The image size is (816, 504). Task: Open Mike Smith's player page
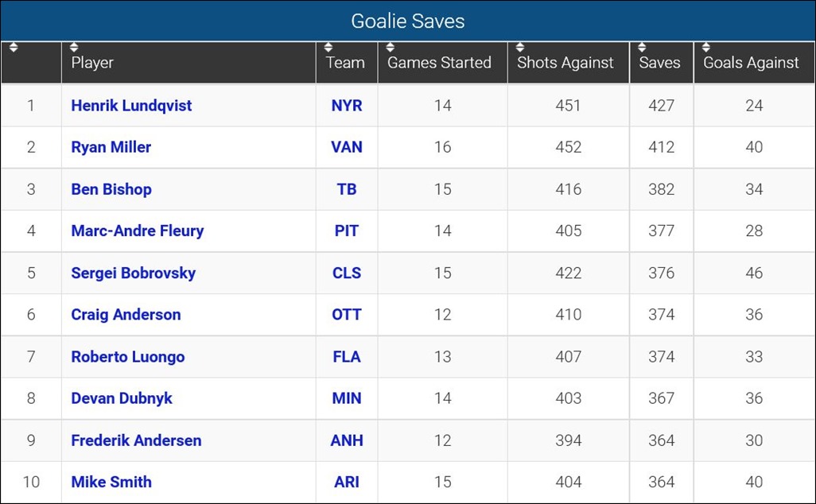coord(111,482)
